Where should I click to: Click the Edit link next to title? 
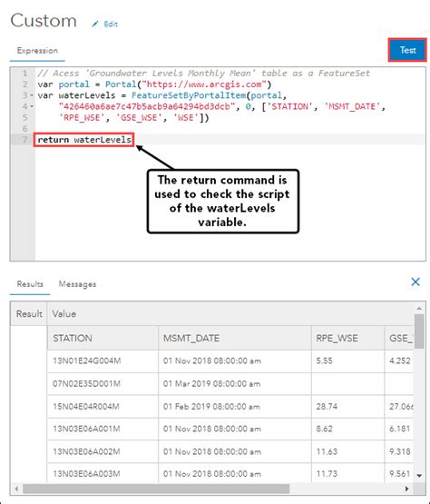(111, 25)
